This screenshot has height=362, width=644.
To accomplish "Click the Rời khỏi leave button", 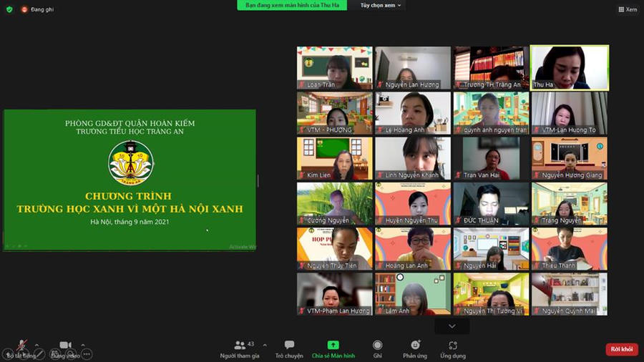I will [621, 349].
